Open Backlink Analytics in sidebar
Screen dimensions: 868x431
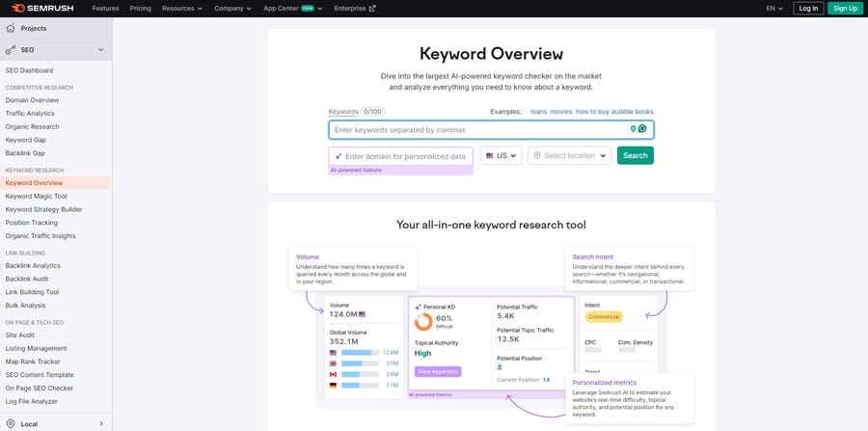tap(33, 266)
